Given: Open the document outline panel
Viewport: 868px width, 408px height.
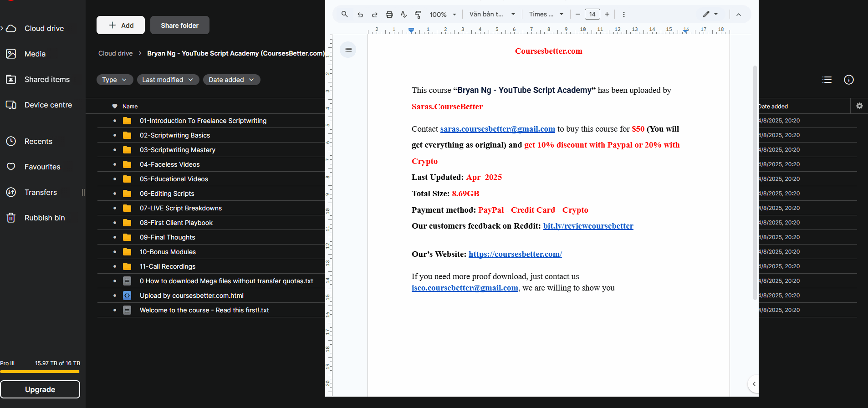Looking at the screenshot, I should [x=348, y=50].
